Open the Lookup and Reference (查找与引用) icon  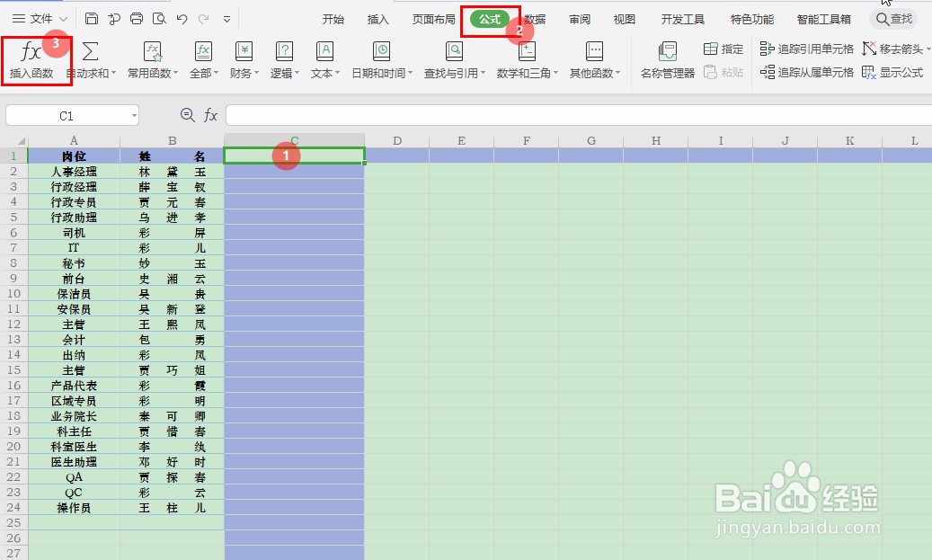(x=454, y=52)
